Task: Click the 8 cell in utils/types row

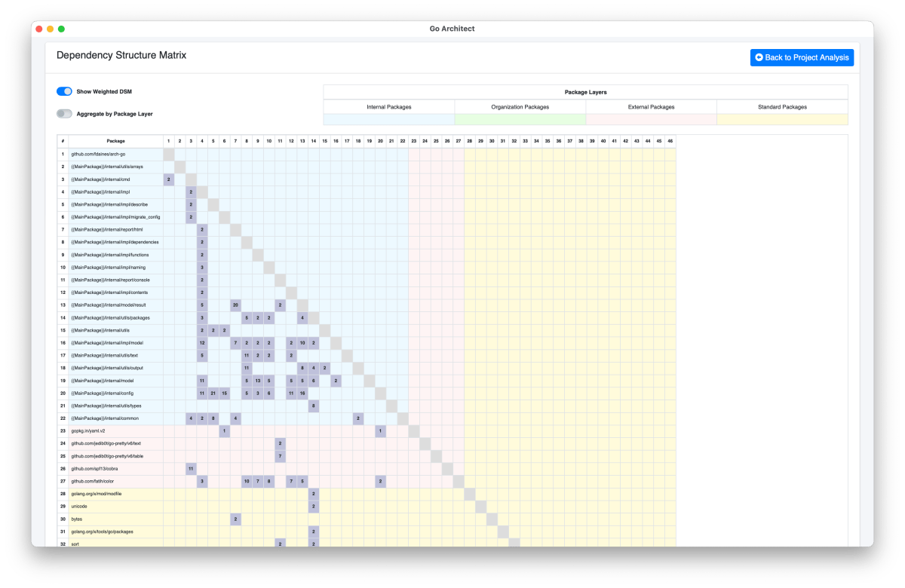Action: tap(314, 406)
